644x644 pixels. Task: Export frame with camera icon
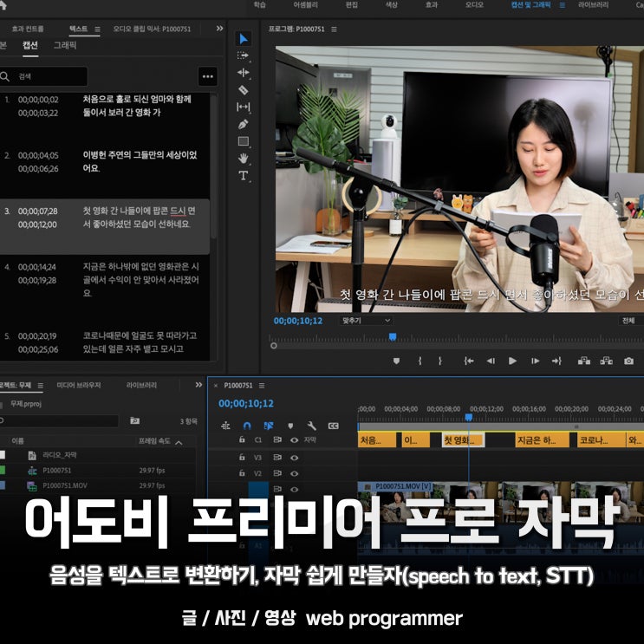click(x=628, y=361)
